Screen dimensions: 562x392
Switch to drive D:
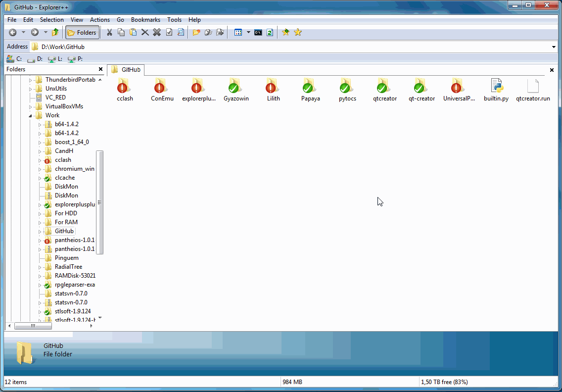tap(35, 59)
